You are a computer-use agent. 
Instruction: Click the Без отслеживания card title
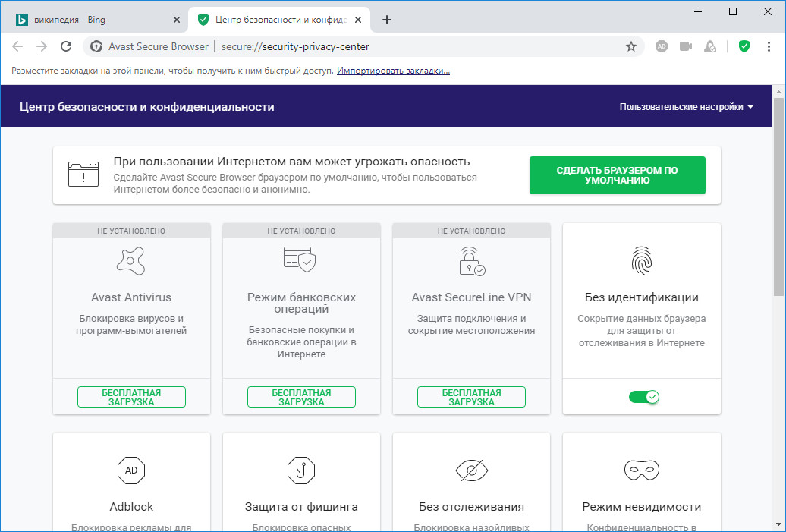point(471,507)
